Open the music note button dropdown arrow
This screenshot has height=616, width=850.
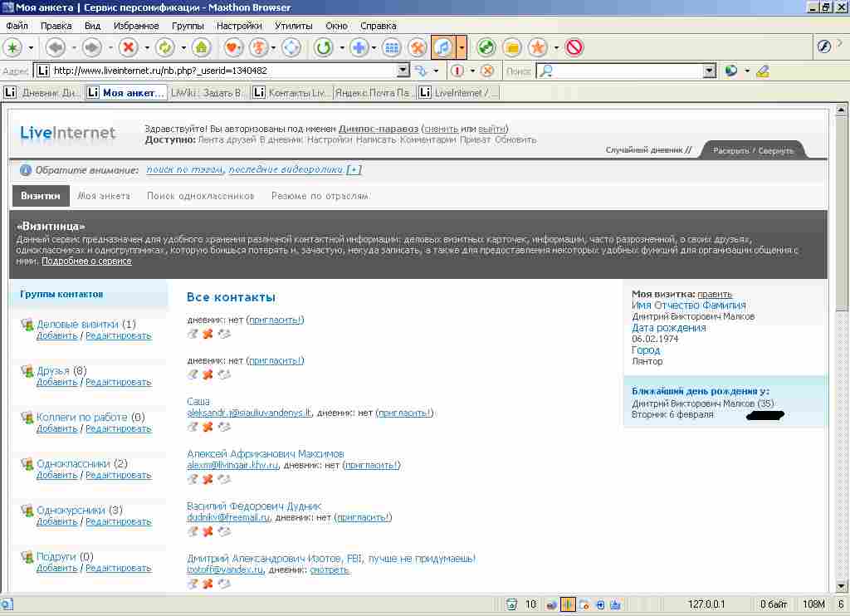pos(462,47)
